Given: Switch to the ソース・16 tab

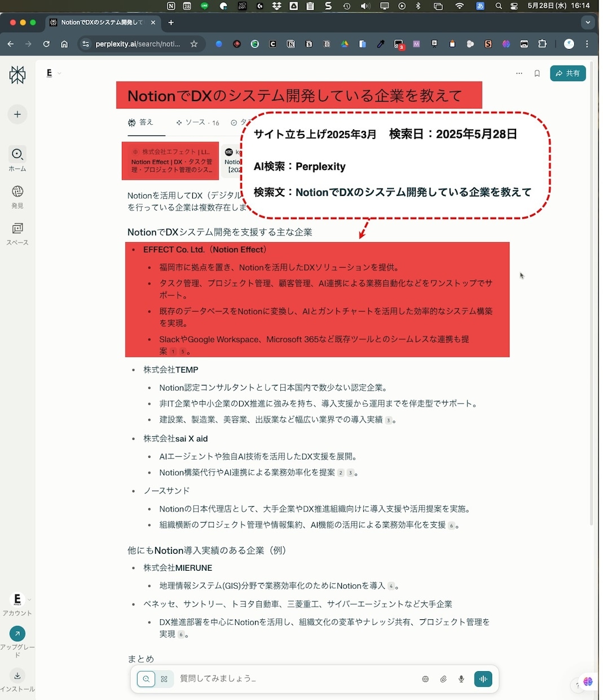Looking at the screenshot, I should coord(197,123).
